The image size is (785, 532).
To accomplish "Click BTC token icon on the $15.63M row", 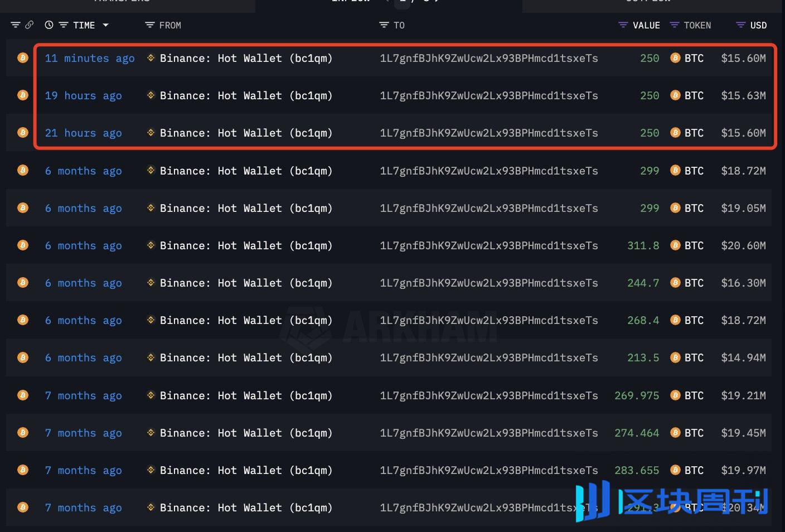I will tap(675, 95).
